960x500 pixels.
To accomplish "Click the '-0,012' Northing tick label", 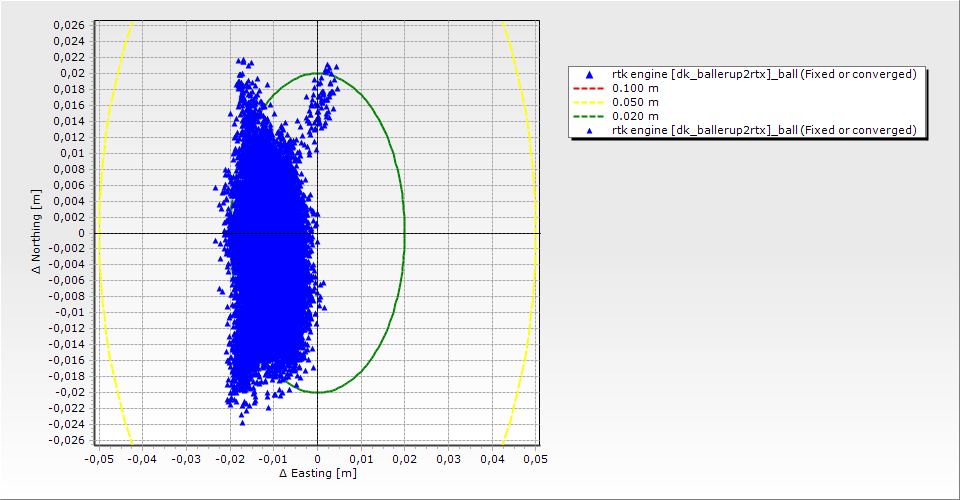I will click(67, 329).
